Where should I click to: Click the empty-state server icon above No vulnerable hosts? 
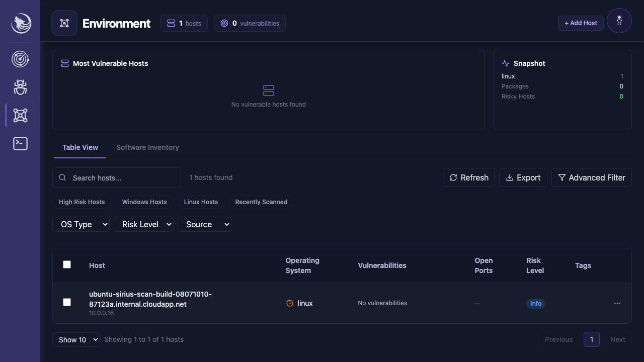269,90
